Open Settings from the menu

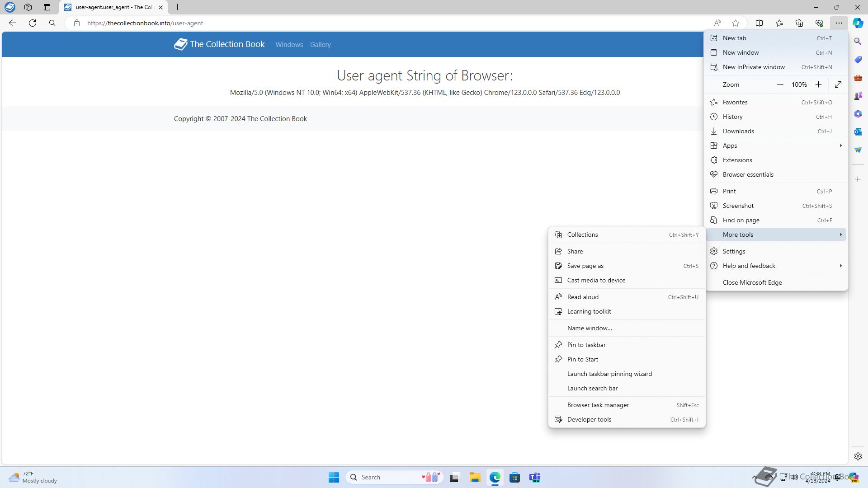776,251
